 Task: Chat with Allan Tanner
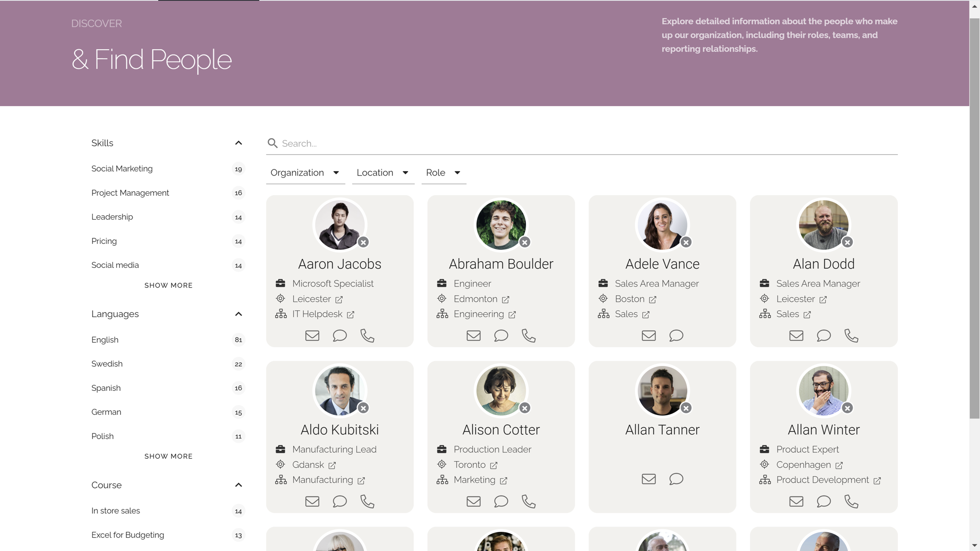pos(676,479)
